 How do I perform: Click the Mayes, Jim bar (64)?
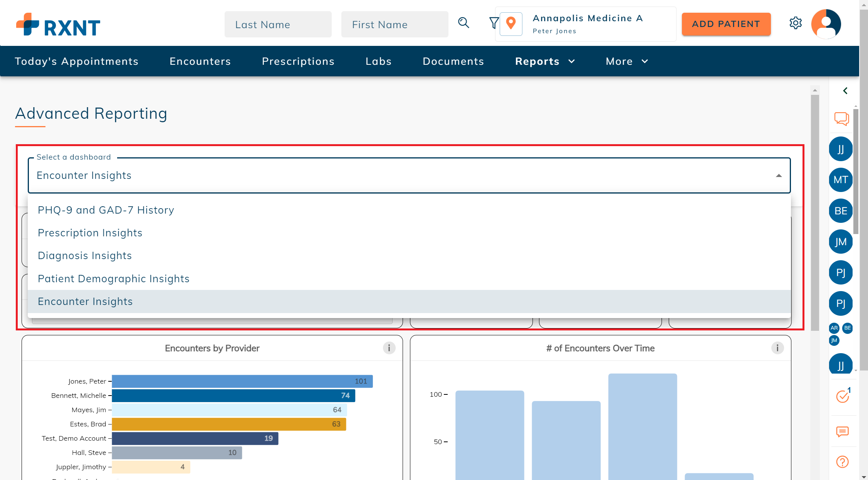pos(230,410)
